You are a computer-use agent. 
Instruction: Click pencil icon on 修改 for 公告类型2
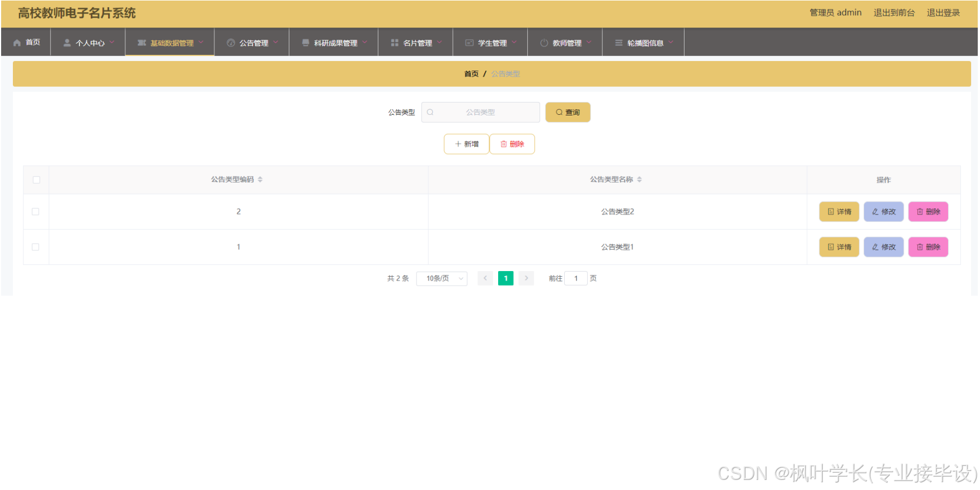click(875, 212)
